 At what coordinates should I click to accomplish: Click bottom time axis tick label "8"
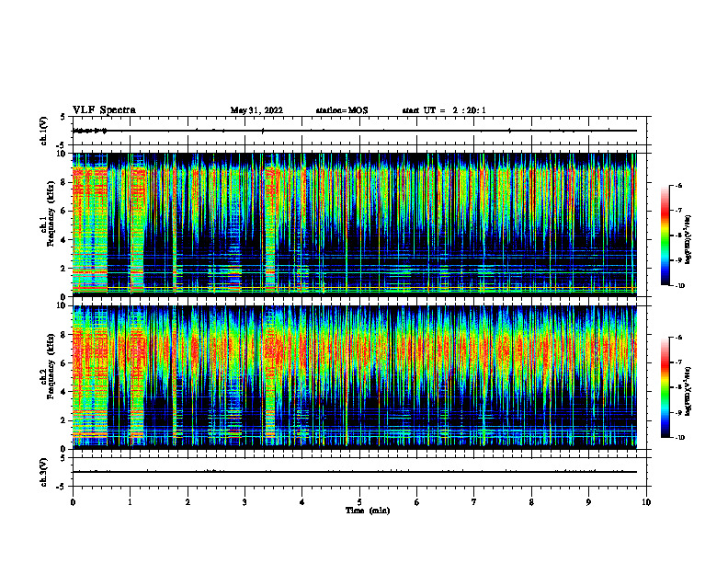[x=531, y=502]
